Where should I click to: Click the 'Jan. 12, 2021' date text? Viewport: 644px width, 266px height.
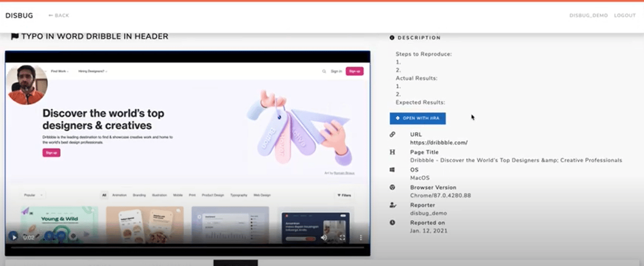[429, 231]
